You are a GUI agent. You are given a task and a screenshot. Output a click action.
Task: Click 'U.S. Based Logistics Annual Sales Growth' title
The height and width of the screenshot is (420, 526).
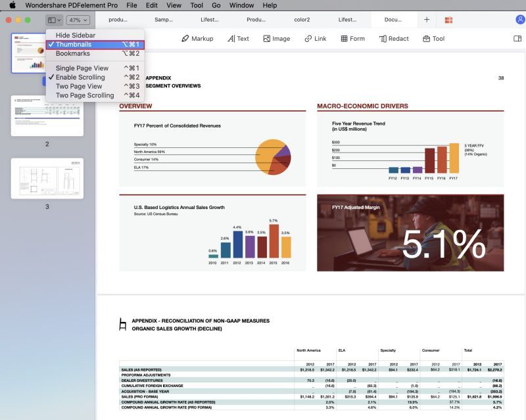[x=179, y=207]
